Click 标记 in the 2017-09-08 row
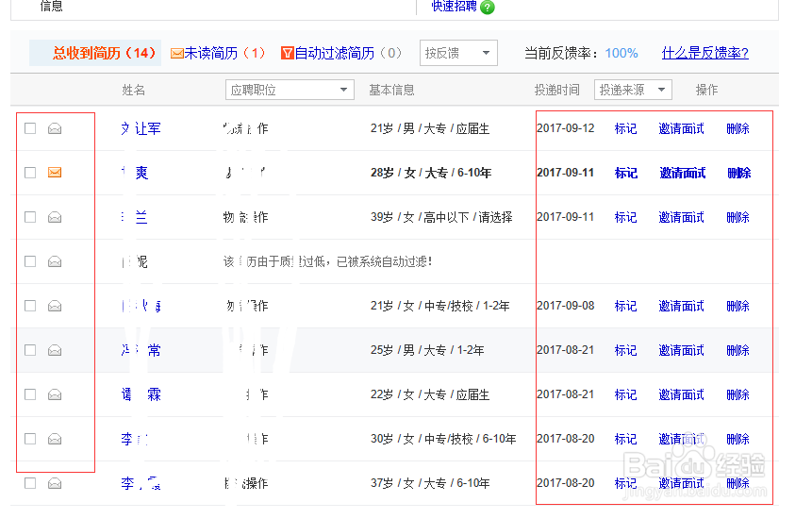Screen dimensions: 812x519 pyautogui.click(x=625, y=306)
